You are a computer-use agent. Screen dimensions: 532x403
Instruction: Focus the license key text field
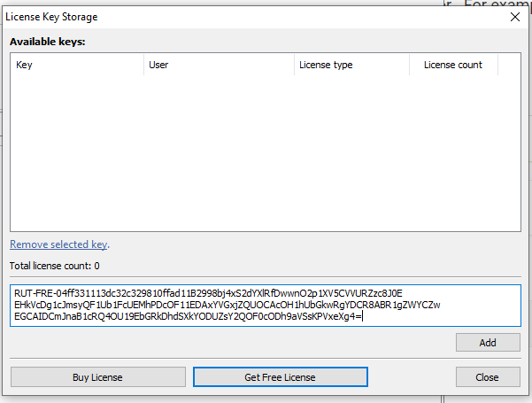click(x=266, y=305)
